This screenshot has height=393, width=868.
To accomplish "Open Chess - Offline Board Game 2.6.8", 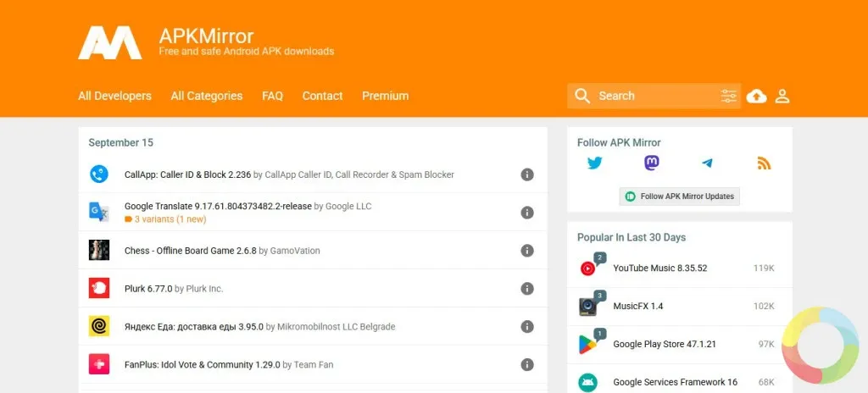I will pyautogui.click(x=191, y=250).
